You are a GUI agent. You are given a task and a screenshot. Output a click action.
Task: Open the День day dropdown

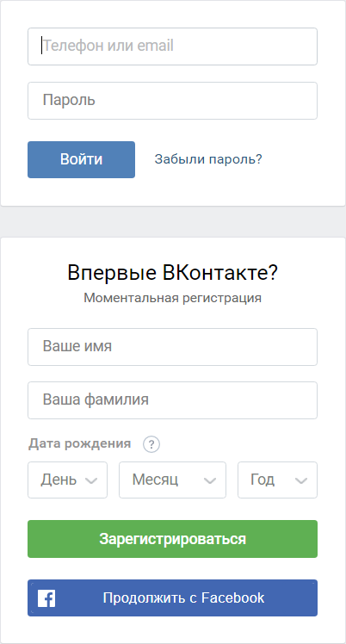coord(67,480)
